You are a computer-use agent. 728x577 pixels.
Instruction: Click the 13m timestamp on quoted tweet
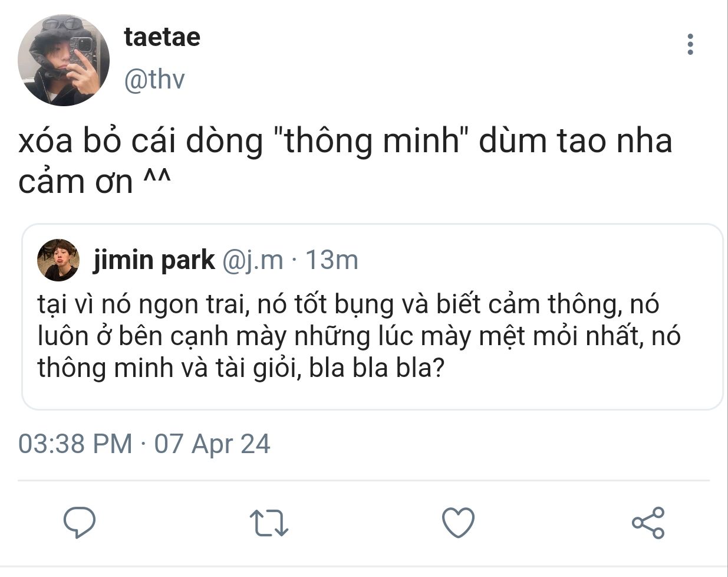[332, 260]
